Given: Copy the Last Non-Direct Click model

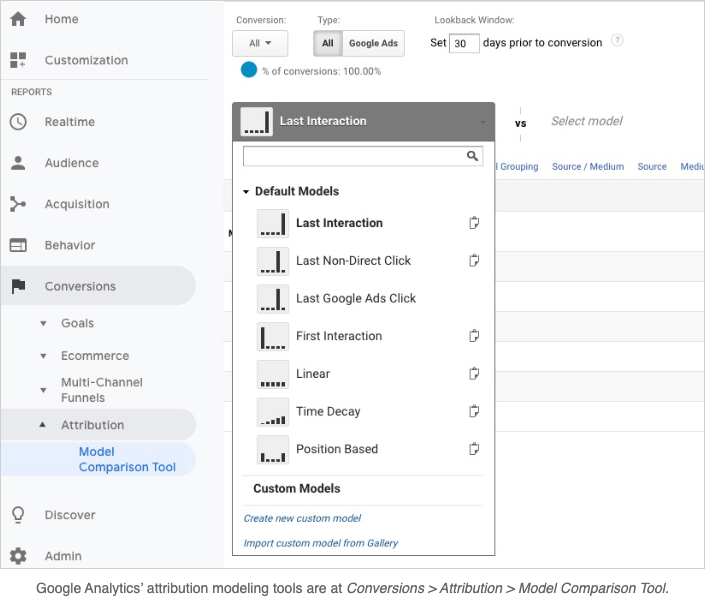Looking at the screenshot, I should pyautogui.click(x=474, y=260).
